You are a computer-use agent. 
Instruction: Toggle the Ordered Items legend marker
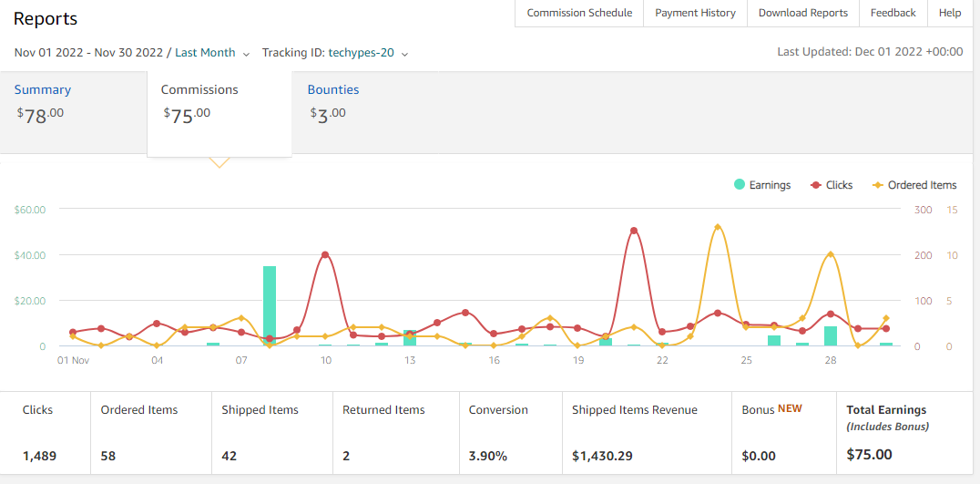tap(877, 185)
